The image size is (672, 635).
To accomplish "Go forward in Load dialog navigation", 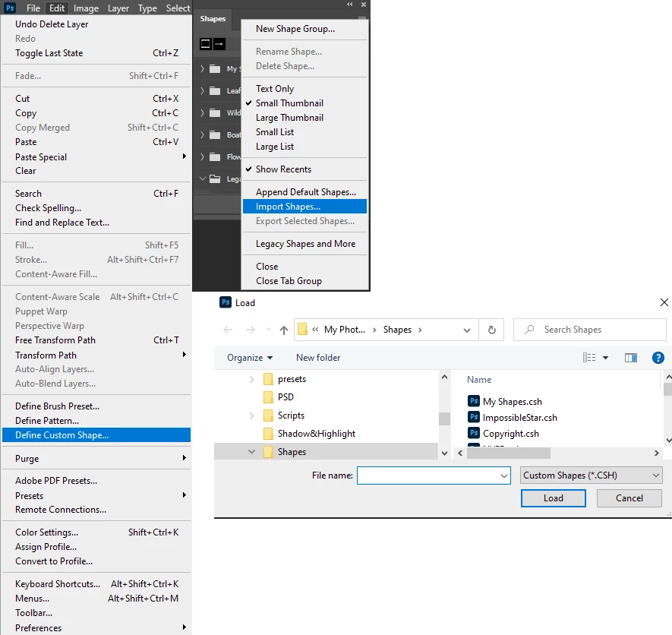I will 251,330.
